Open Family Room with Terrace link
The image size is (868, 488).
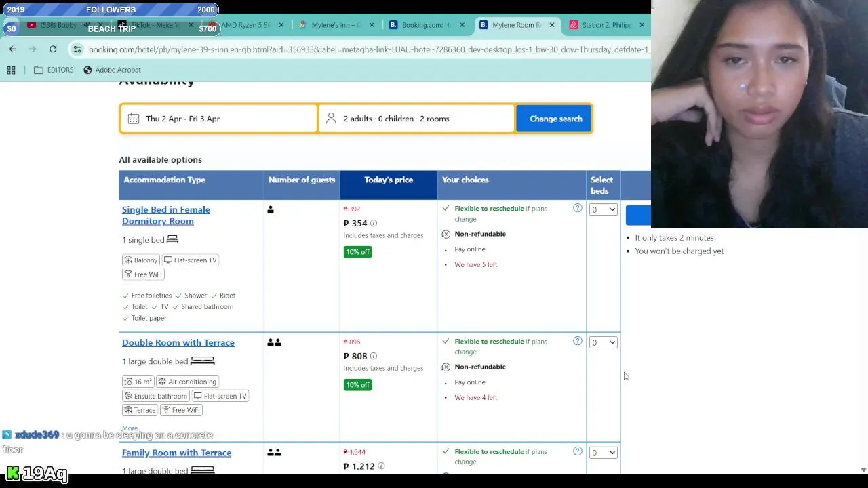click(176, 453)
